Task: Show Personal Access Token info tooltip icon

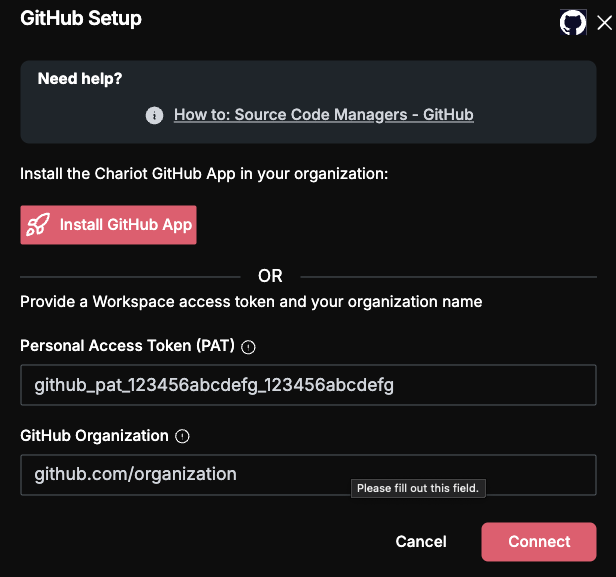Action: 248,347
